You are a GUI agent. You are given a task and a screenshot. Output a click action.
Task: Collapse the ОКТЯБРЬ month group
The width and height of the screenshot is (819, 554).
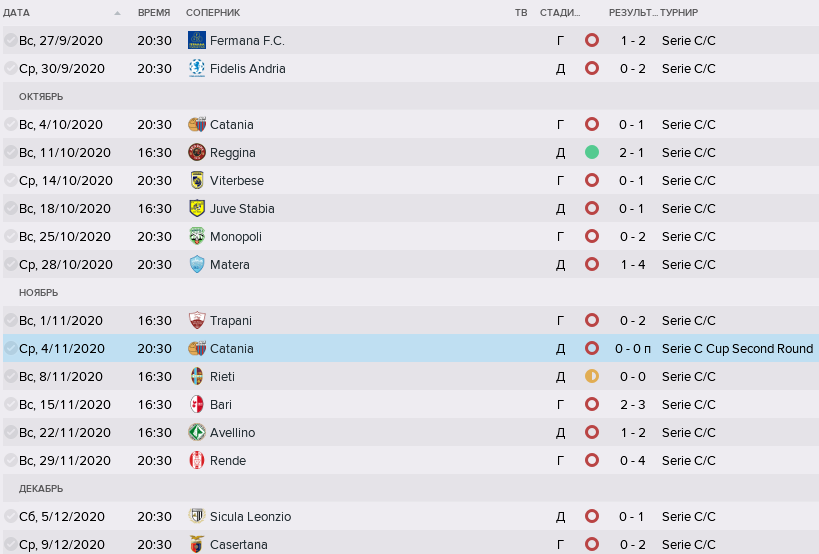[41, 97]
